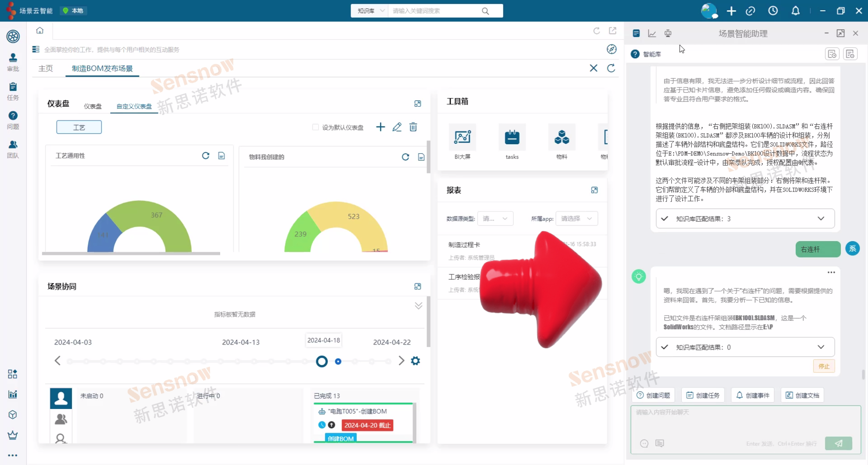Open the BI大屏 tool icon
The height and width of the screenshot is (465, 868).
462,137
